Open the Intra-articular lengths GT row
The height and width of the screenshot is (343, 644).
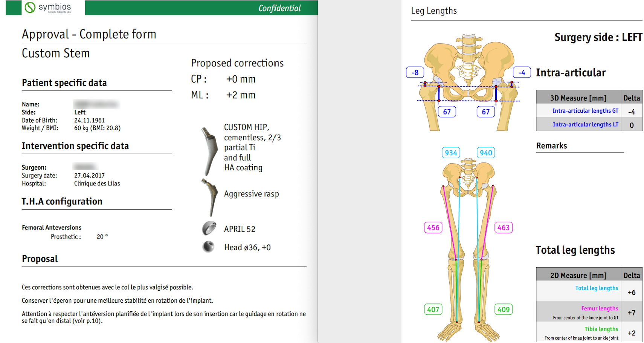click(x=585, y=111)
